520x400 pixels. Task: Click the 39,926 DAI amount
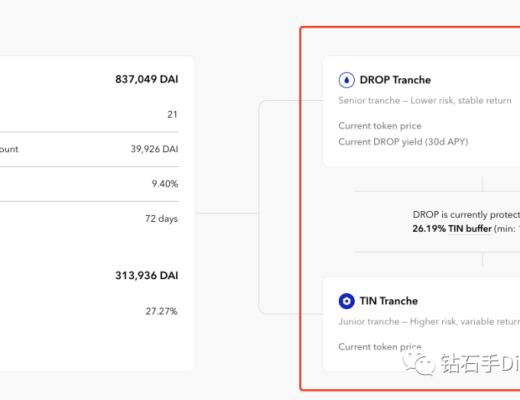click(154, 149)
